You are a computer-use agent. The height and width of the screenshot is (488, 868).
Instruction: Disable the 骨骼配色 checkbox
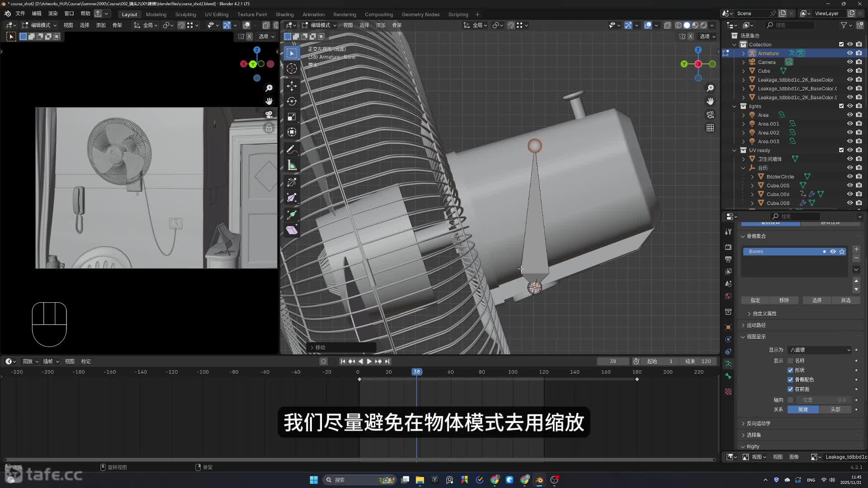(x=790, y=380)
